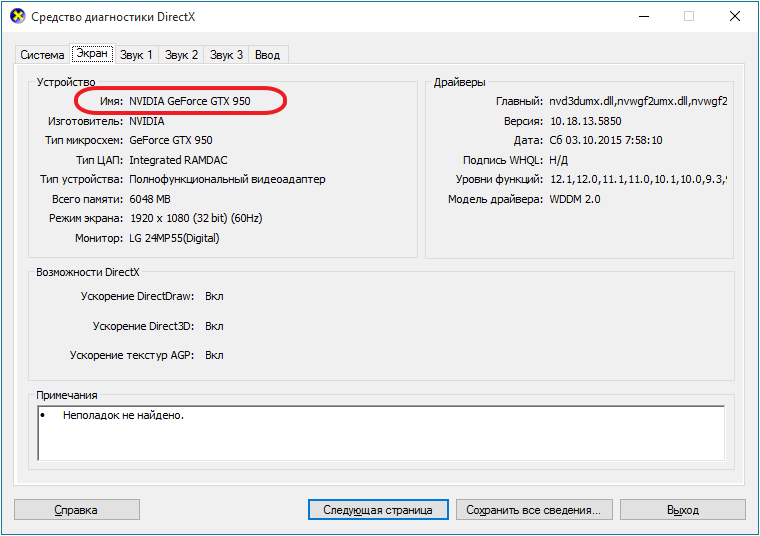The image size is (760, 536).
Task: Click the Имя label
Action: point(111,101)
